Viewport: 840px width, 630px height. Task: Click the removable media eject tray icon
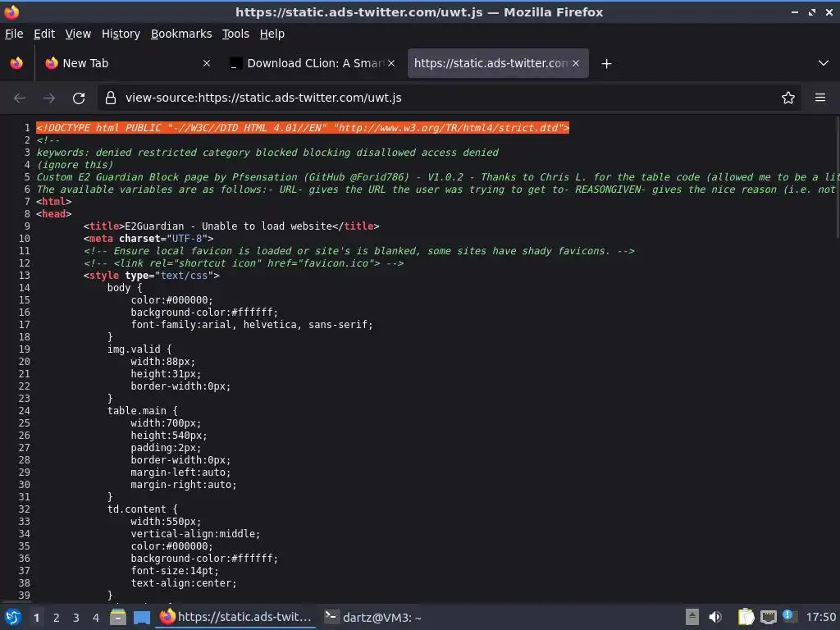[692, 617]
